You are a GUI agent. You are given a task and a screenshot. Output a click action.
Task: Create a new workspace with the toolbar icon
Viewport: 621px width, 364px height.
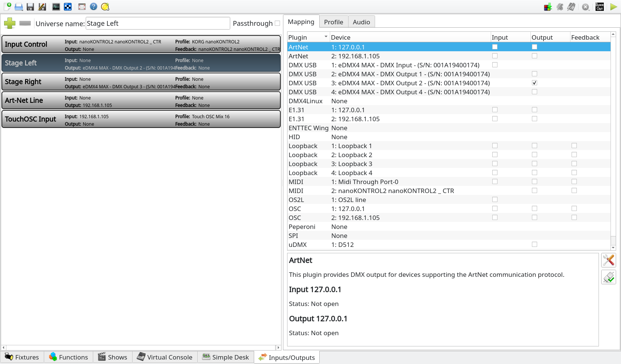pyautogui.click(x=7, y=6)
